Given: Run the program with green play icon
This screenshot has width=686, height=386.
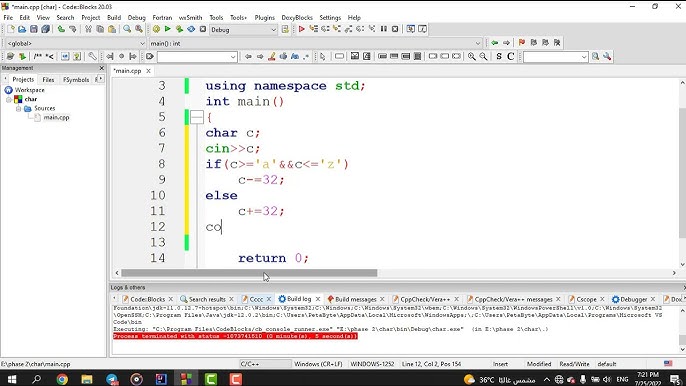Looking at the screenshot, I should (x=168, y=29).
